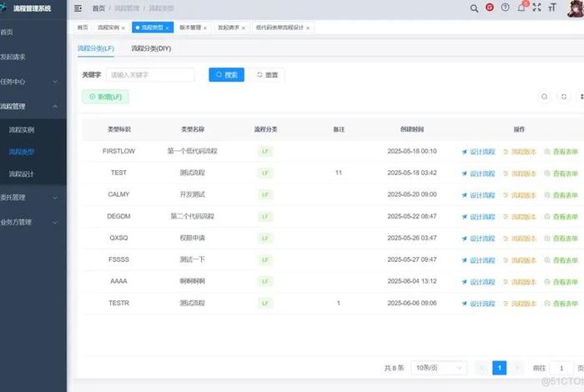Open the notifications bell icon
The height and width of the screenshot is (392, 584).
(x=521, y=8)
